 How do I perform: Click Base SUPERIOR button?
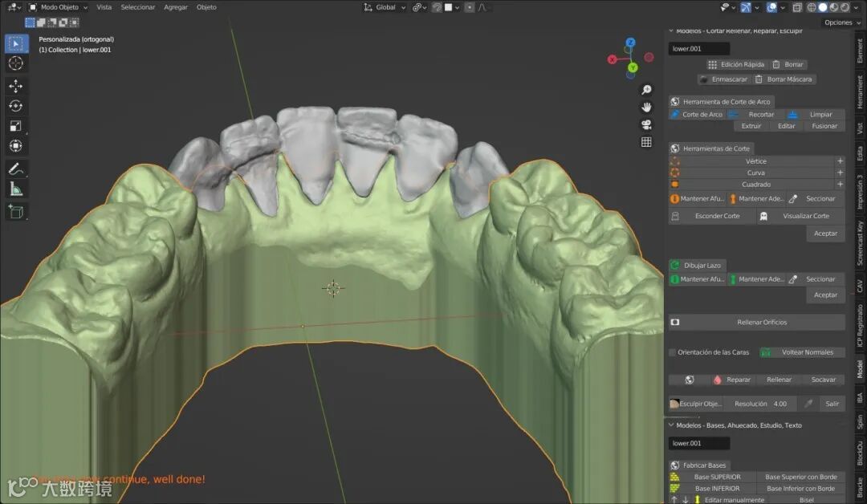pyautogui.click(x=712, y=477)
